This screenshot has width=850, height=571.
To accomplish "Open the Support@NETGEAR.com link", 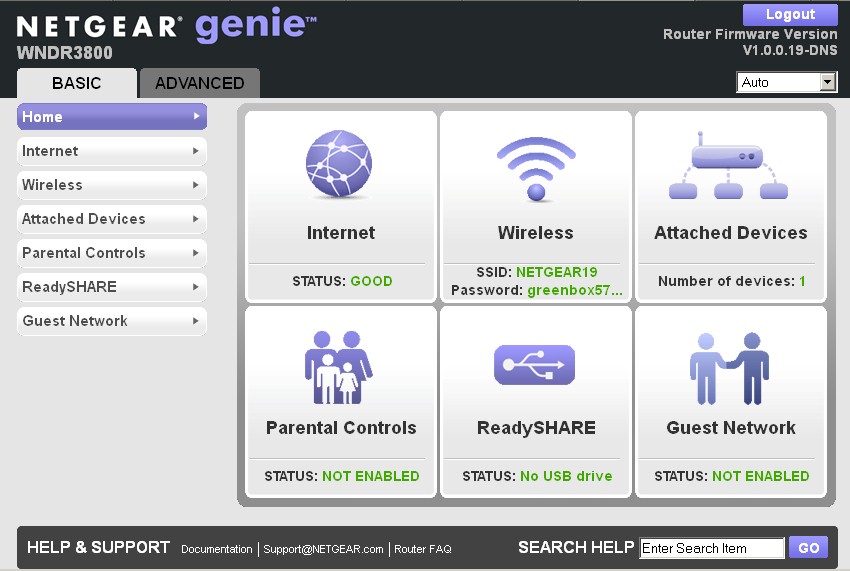I will pos(323,549).
